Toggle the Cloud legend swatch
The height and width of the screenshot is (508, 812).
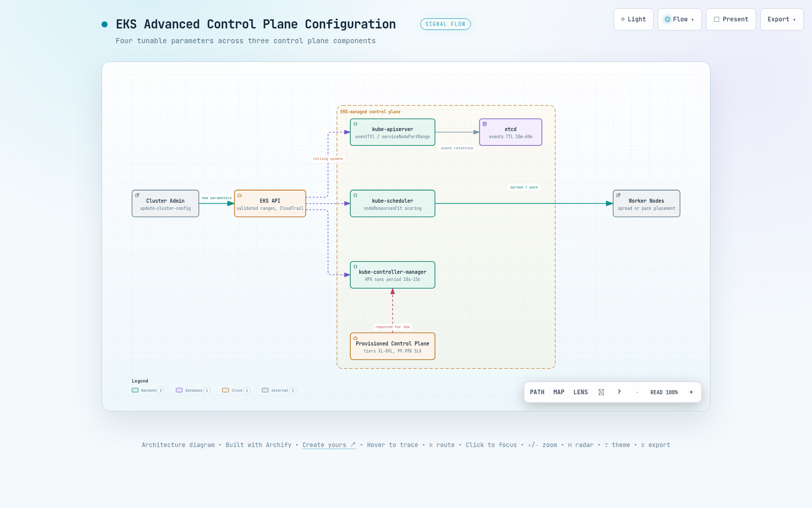225,390
